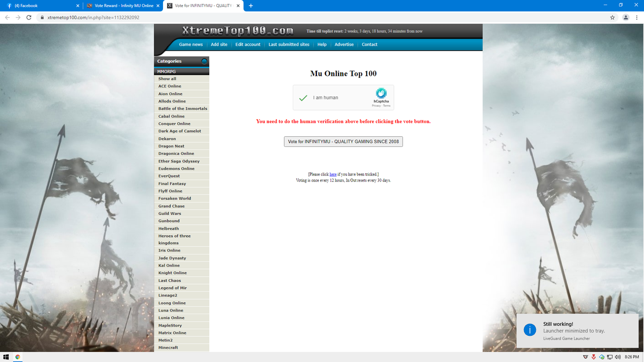
Task: Open Edit account in the navigation bar
Action: point(248,44)
